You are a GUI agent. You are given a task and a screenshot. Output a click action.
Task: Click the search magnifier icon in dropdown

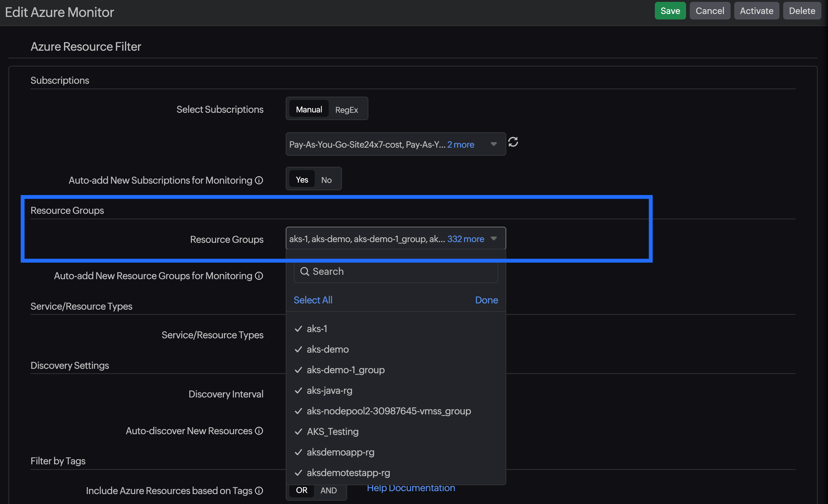click(304, 271)
